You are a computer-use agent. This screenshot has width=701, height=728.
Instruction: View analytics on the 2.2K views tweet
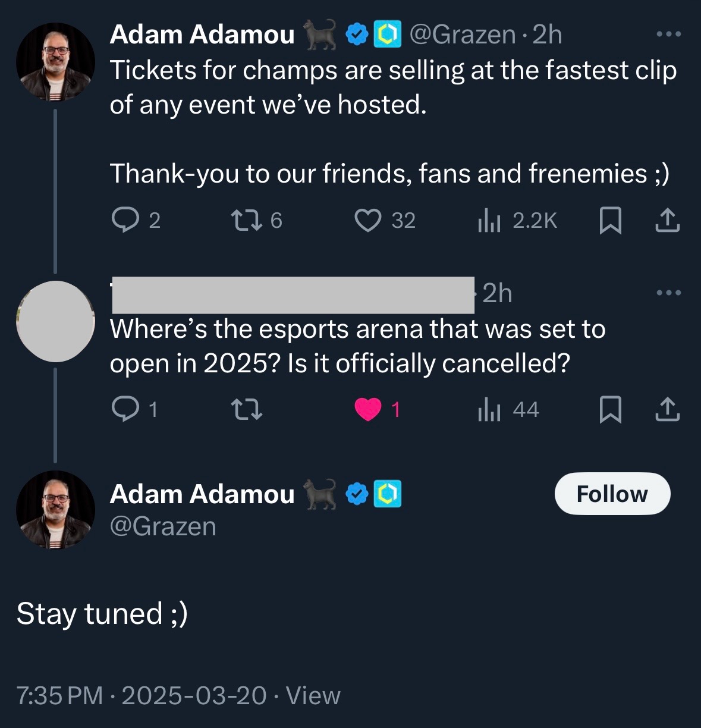(x=489, y=221)
